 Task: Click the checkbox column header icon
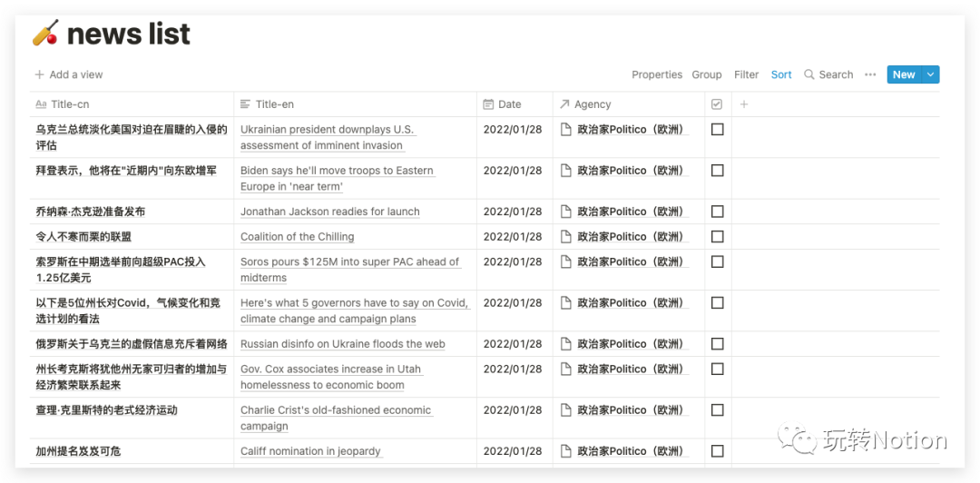click(x=717, y=104)
